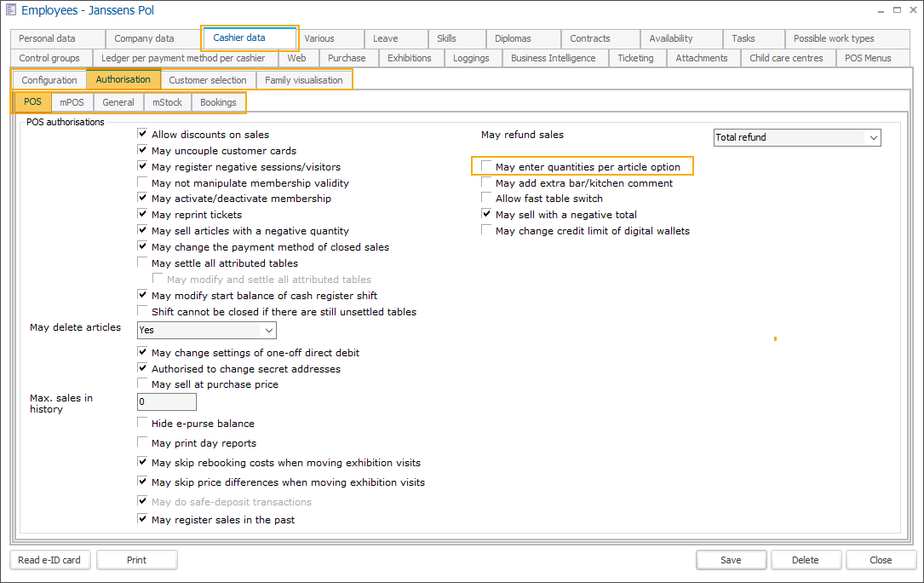Image resolution: width=924 pixels, height=583 pixels.
Task: Click the Print button
Action: [136, 560]
